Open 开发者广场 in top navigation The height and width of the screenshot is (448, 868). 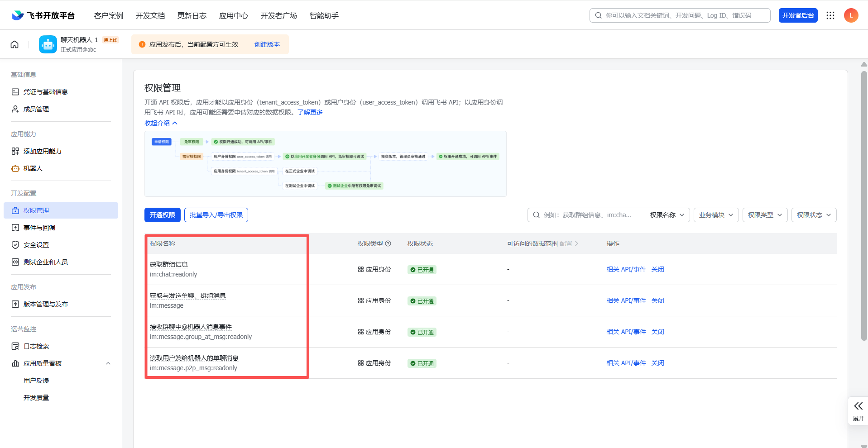click(279, 15)
